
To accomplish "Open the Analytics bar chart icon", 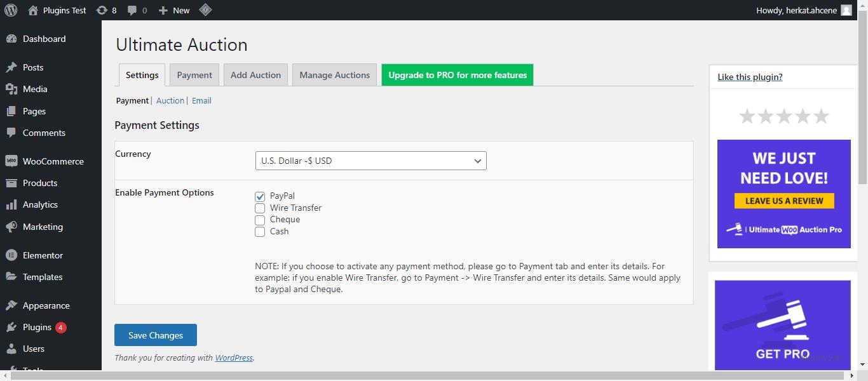I will click(11, 204).
